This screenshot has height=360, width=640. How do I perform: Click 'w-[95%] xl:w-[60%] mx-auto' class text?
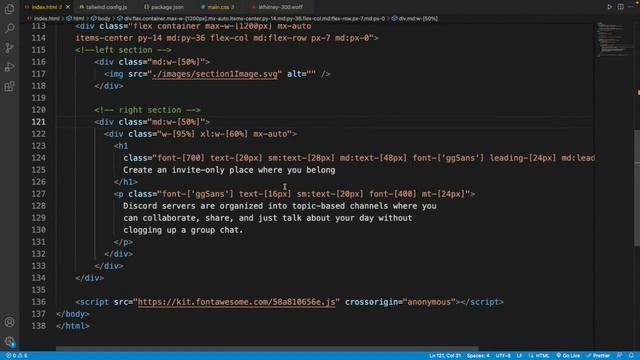(x=224, y=134)
